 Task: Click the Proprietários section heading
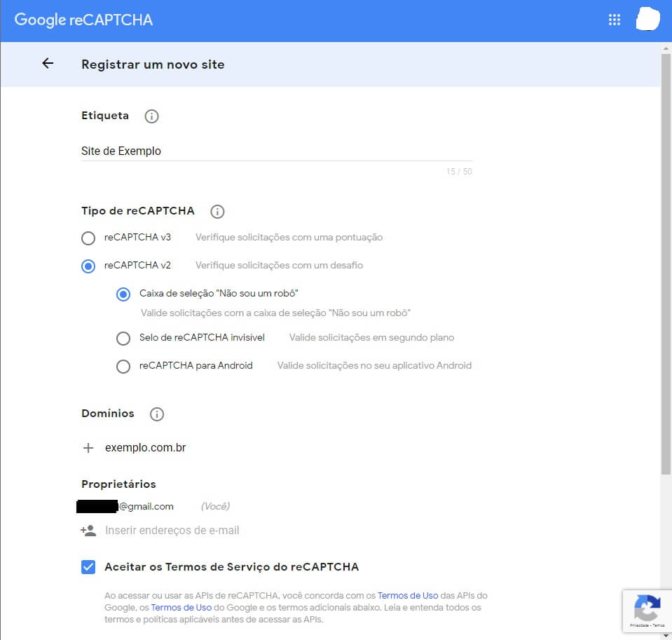coord(118,484)
